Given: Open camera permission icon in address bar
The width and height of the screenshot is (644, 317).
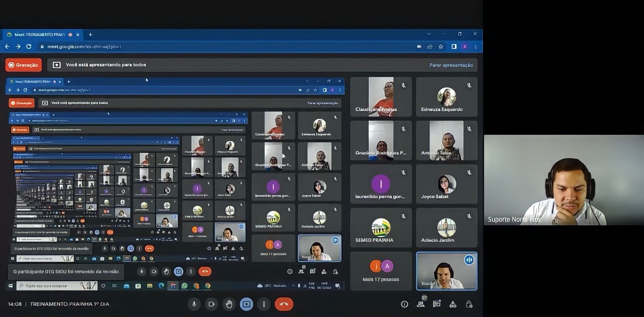Looking at the screenshot, I should [x=419, y=47].
